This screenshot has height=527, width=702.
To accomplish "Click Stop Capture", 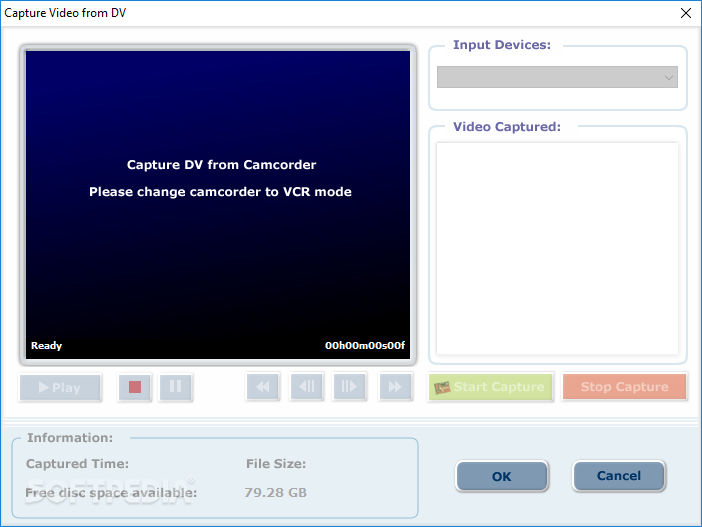I will [625, 387].
